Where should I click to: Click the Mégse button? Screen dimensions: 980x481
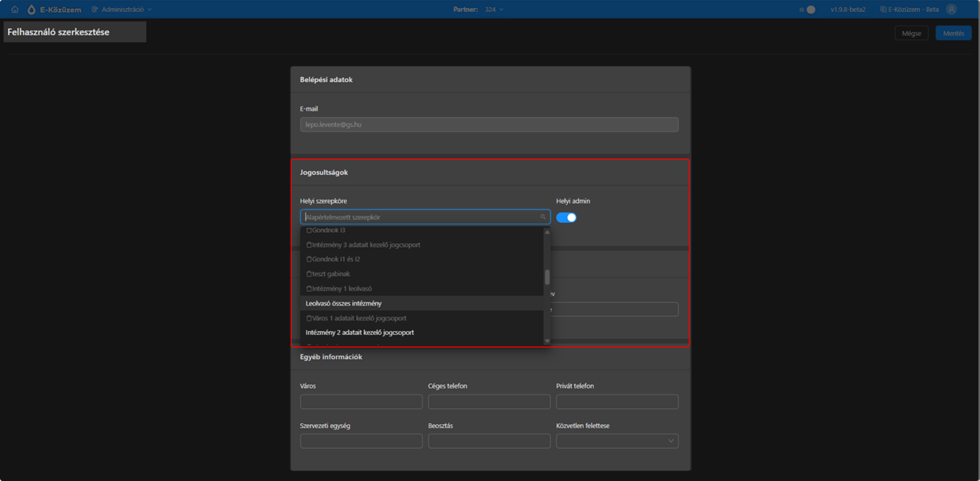point(911,33)
